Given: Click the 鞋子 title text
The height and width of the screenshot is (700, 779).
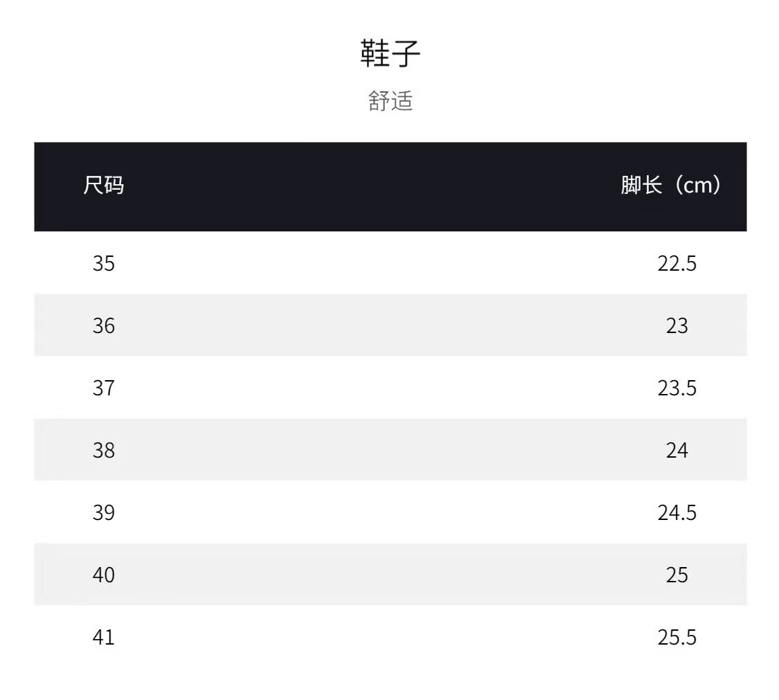Looking at the screenshot, I should pos(390,53).
